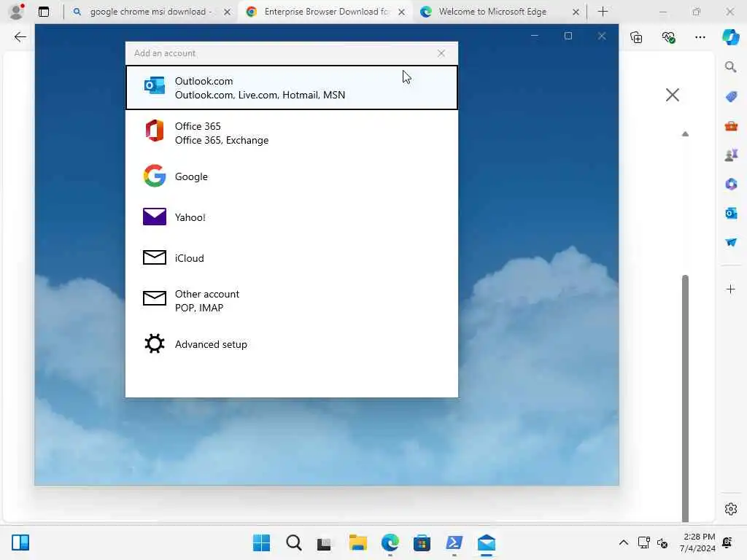This screenshot has width=747, height=560.
Task: Open the Edge tab actions menu icon
Action: coord(44,12)
